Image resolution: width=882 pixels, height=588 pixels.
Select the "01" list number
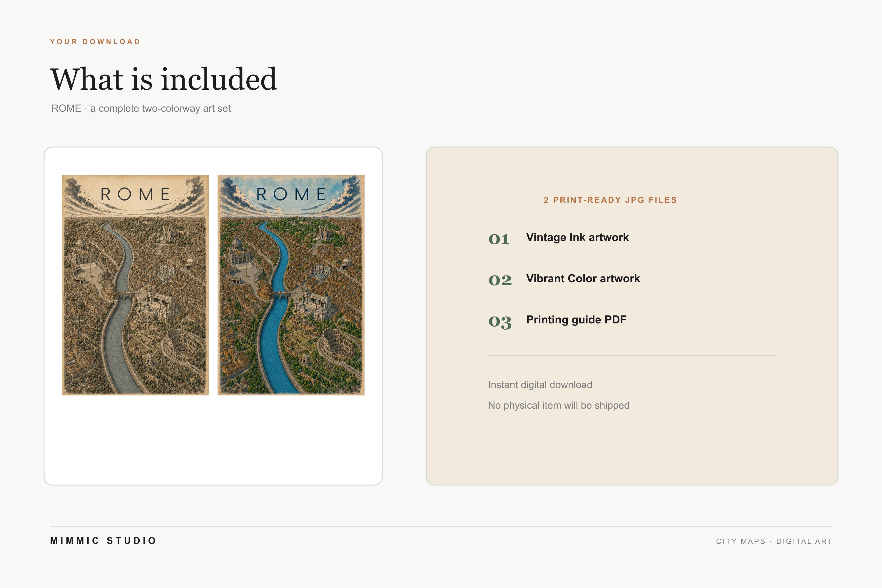tap(499, 239)
